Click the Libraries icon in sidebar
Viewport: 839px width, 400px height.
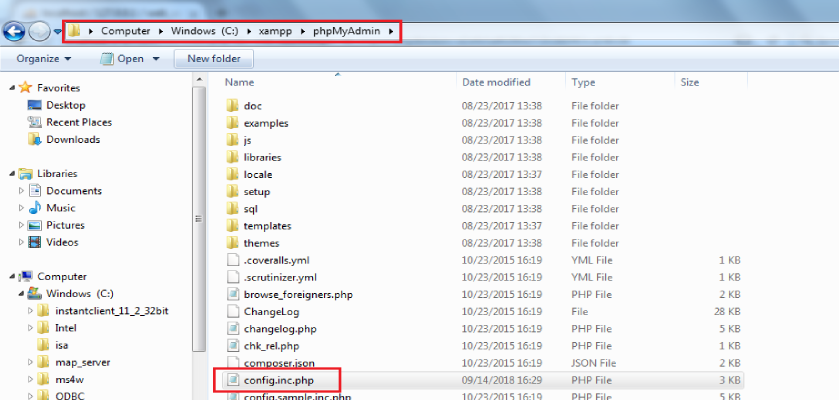click(x=25, y=173)
